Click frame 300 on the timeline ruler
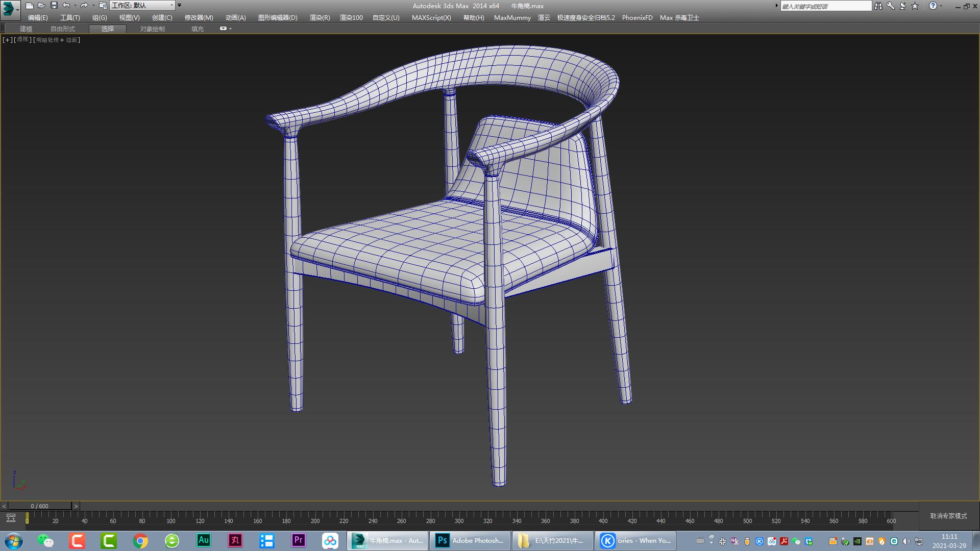This screenshot has height=551, width=980. coord(459,521)
